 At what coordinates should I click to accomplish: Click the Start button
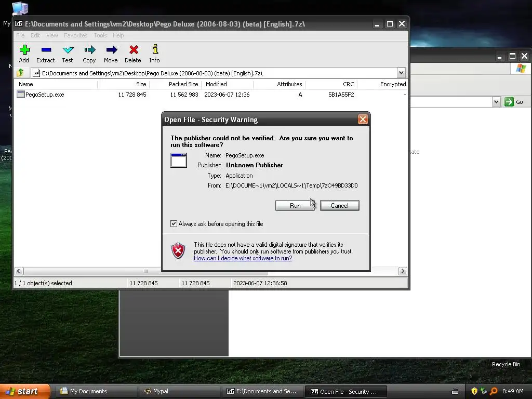tap(24, 392)
